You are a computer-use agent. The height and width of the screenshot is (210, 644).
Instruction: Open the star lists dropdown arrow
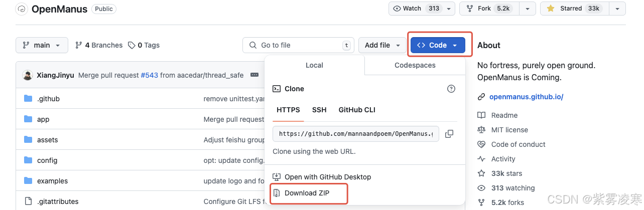click(x=617, y=9)
